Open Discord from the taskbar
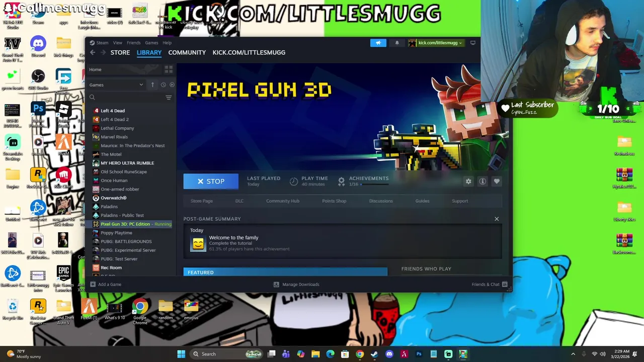 (389, 354)
